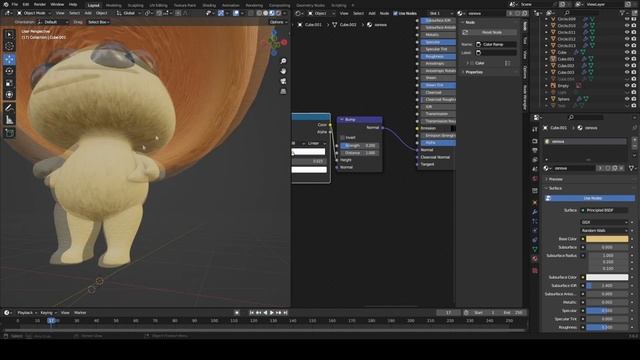Click the viewport zoom magnifier icon
Image resolution: width=640 pixels, height=360 pixels.
[283, 61]
